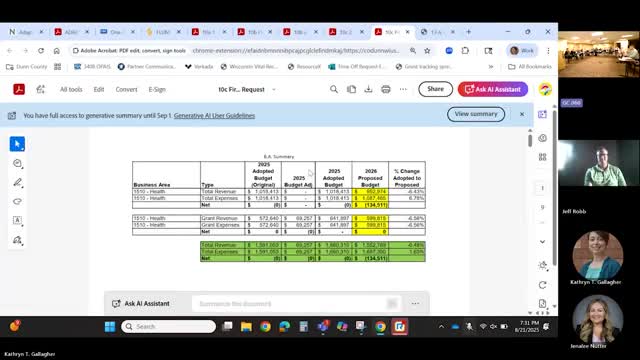Click the document vertical scrollbar thumb
The image size is (640, 360).
pyautogui.click(x=530, y=140)
